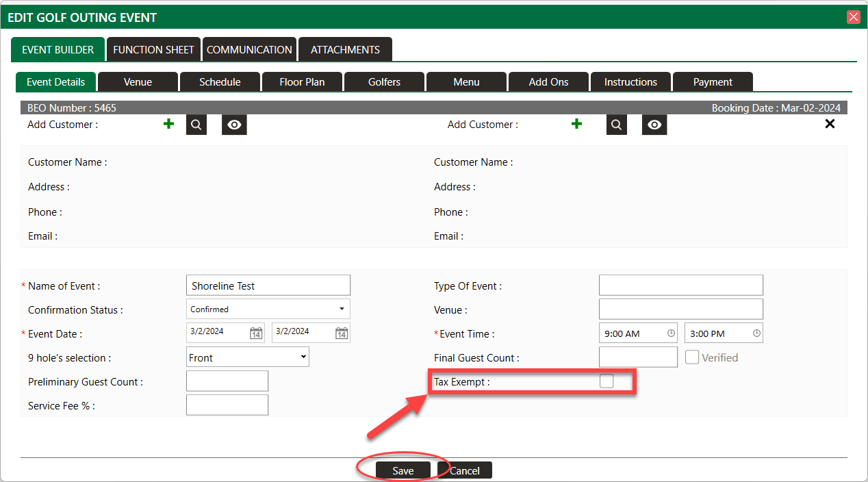Viewport: 868px width, 482px height.
Task: Open the Golfers sub-tab
Action: (384, 81)
